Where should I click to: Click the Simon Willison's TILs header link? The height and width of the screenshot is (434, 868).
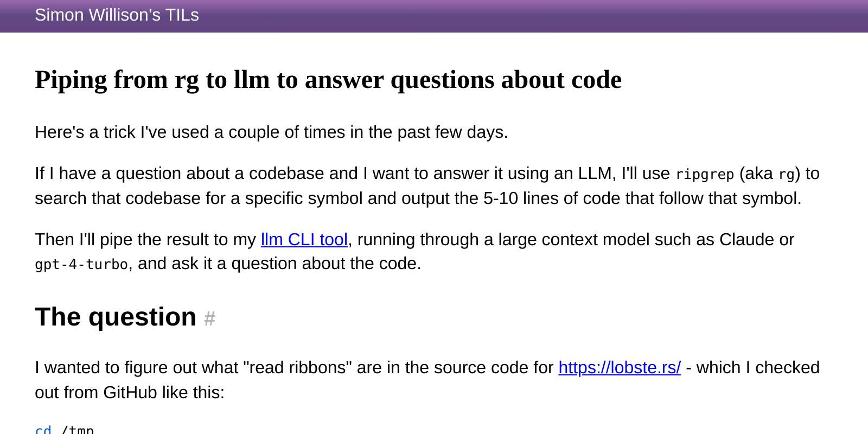click(117, 15)
